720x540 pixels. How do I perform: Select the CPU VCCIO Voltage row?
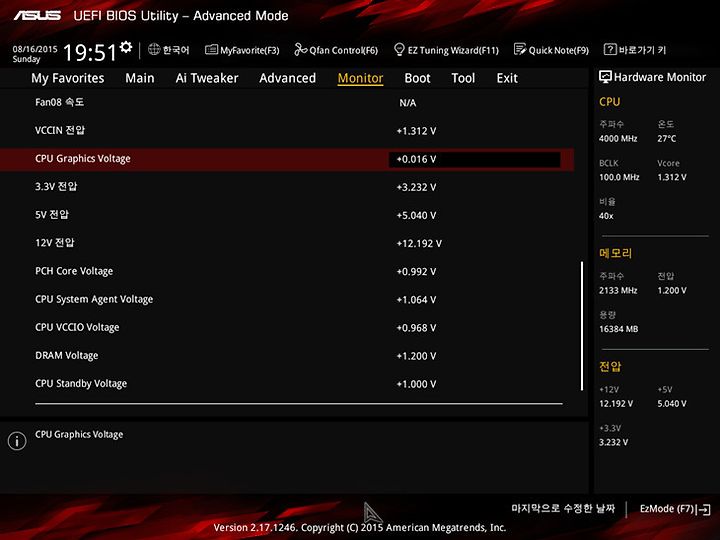pos(287,327)
